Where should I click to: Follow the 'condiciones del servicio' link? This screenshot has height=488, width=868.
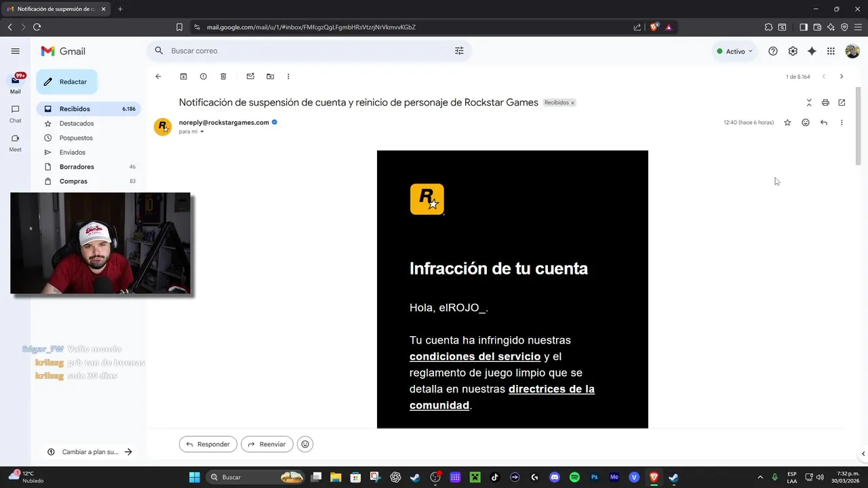pos(475,357)
